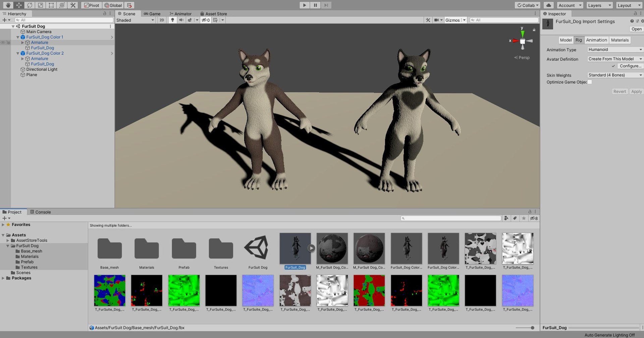Switch to the Game tab
This screenshot has height=338, width=644.
[152, 14]
